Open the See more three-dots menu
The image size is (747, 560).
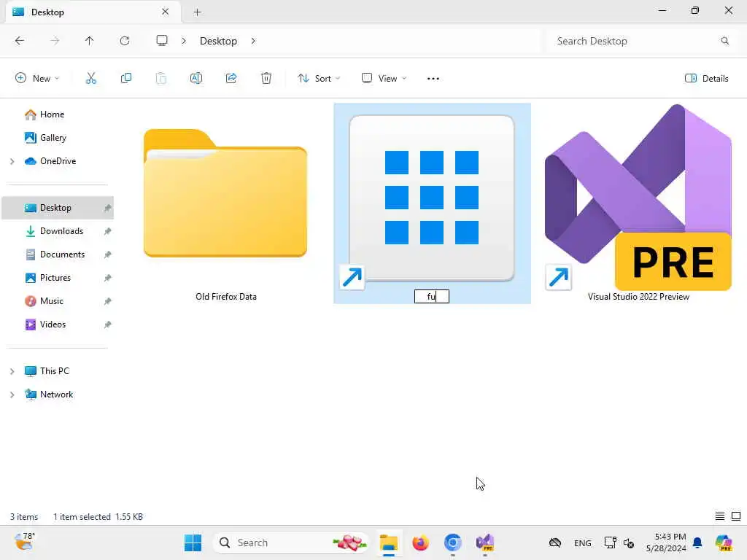tap(433, 79)
